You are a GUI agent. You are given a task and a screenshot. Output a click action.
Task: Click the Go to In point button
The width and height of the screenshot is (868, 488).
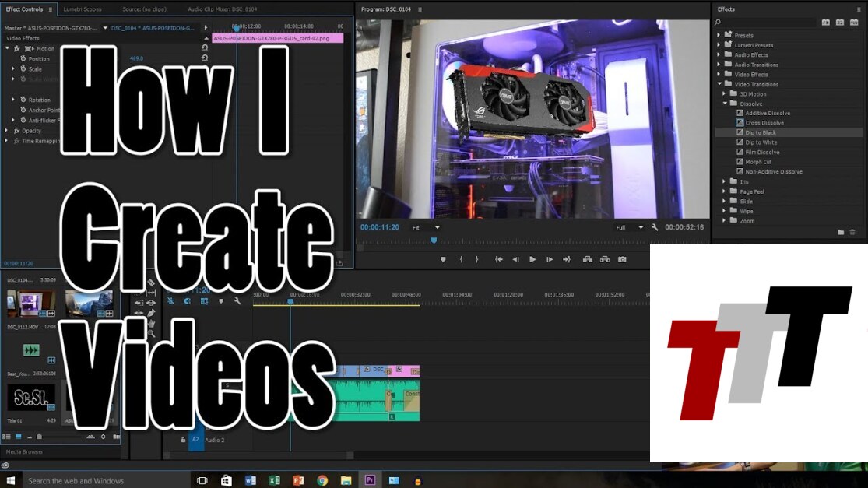coord(499,259)
